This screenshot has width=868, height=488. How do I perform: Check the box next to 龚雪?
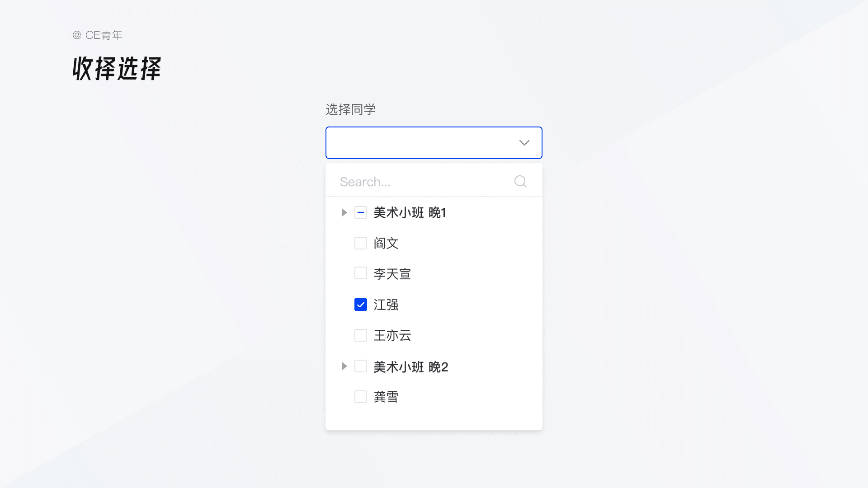pyautogui.click(x=361, y=397)
